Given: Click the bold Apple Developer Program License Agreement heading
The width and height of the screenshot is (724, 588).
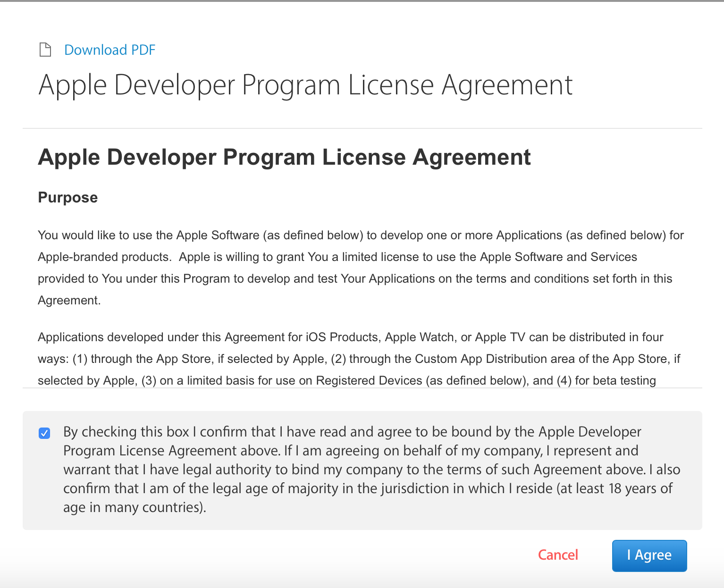Looking at the screenshot, I should 284,157.
